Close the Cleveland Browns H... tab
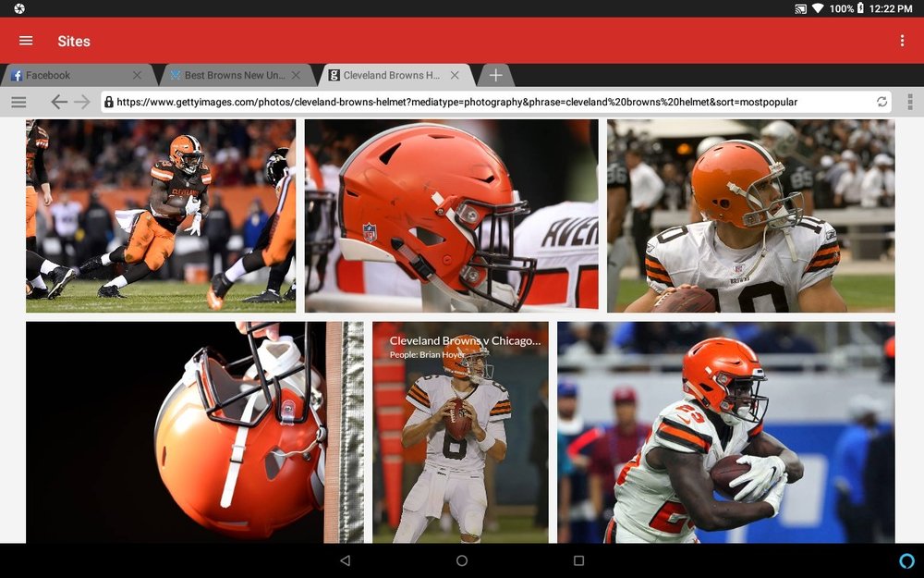The height and width of the screenshot is (578, 924). tap(455, 76)
